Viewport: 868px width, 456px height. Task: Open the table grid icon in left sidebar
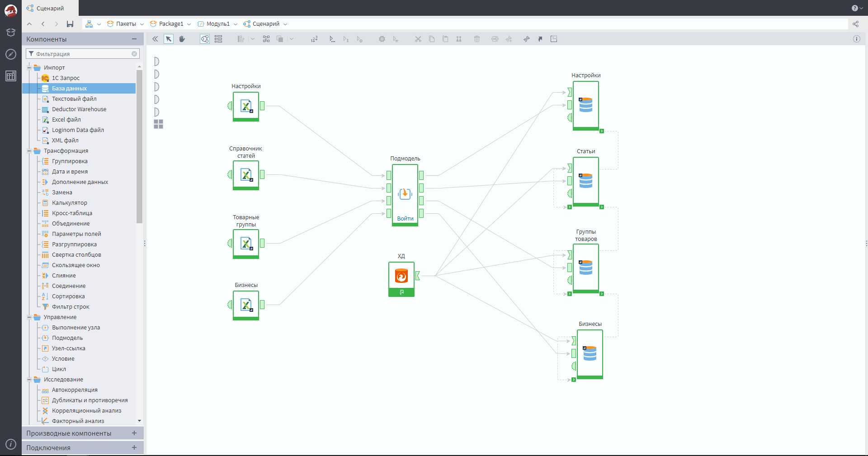coord(11,76)
